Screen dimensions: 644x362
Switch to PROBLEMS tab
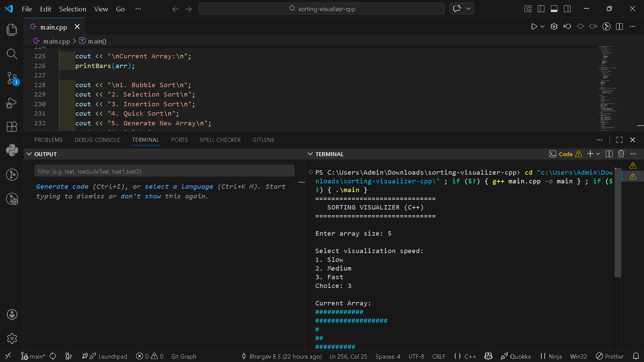48,140
